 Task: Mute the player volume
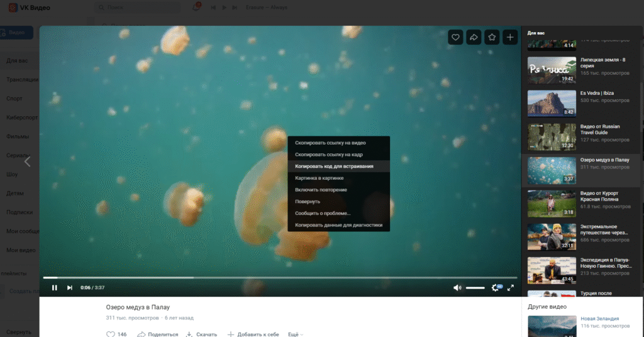coord(457,287)
